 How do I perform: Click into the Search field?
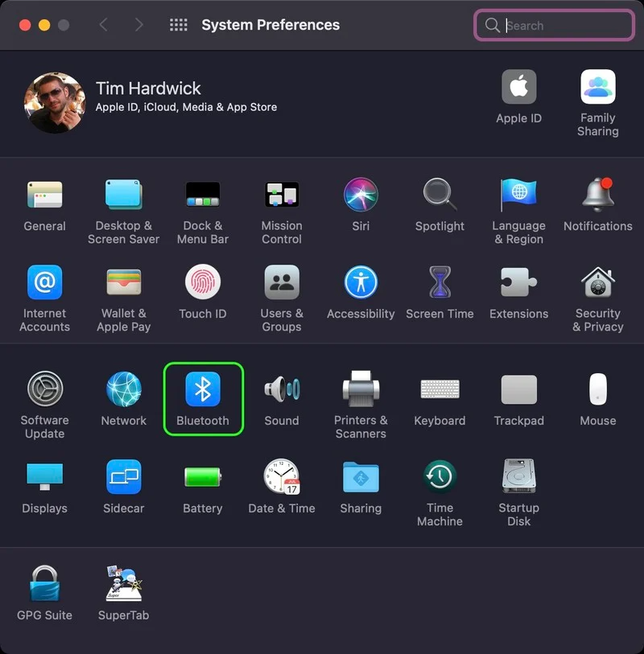pyautogui.click(x=563, y=25)
